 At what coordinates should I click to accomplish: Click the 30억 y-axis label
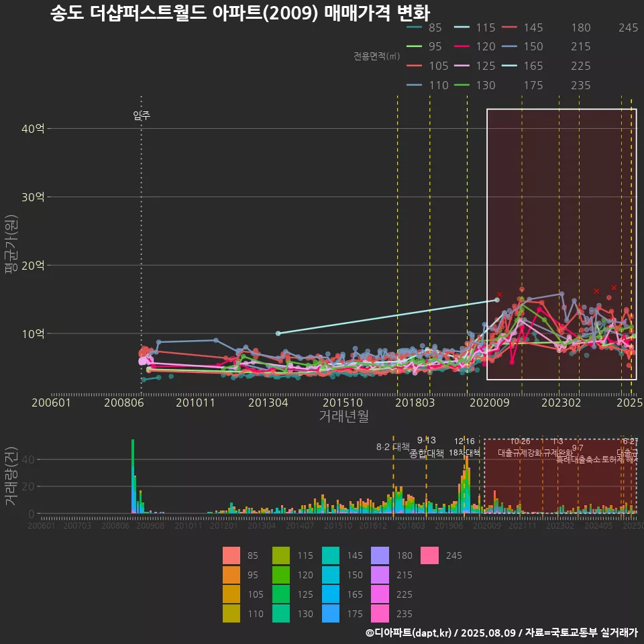(33, 197)
